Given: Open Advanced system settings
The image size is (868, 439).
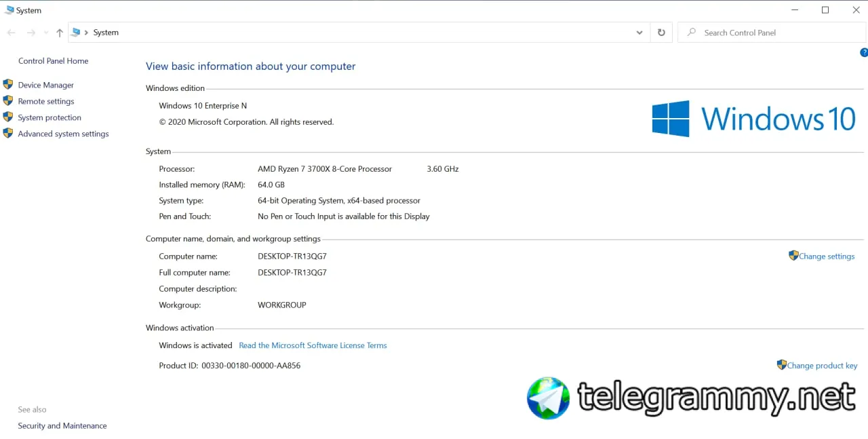Looking at the screenshot, I should (x=63, y=134).
